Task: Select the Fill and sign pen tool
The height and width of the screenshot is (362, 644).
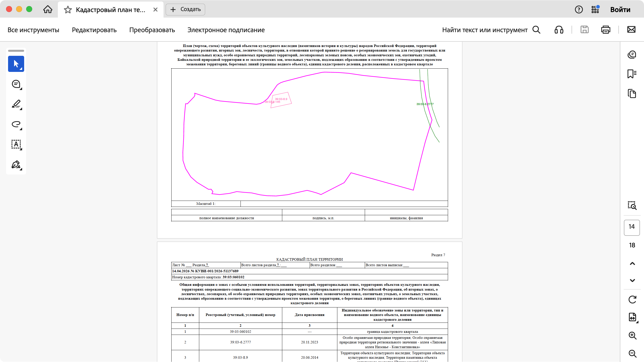Action: 16,165
